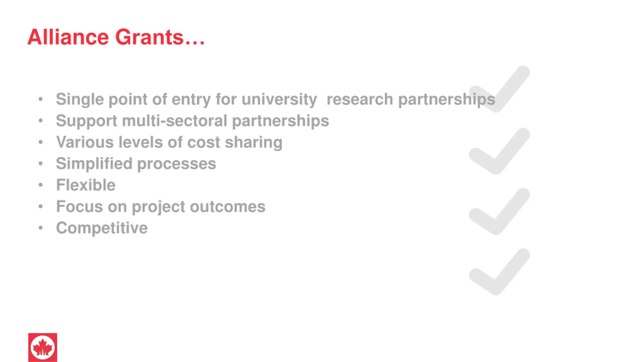Click the maple leaf logo icon
The width and height of the screenshot is (644, 362).
click(43, 347)
